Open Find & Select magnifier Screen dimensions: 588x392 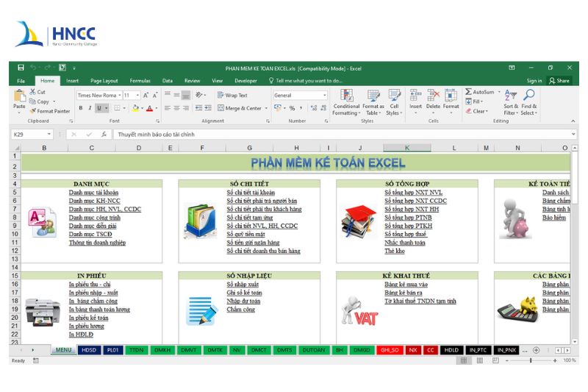[528, 102]
